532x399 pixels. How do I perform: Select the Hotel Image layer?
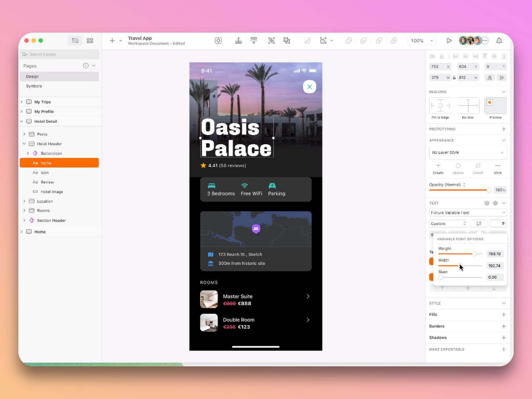click(x=59, y=192)
